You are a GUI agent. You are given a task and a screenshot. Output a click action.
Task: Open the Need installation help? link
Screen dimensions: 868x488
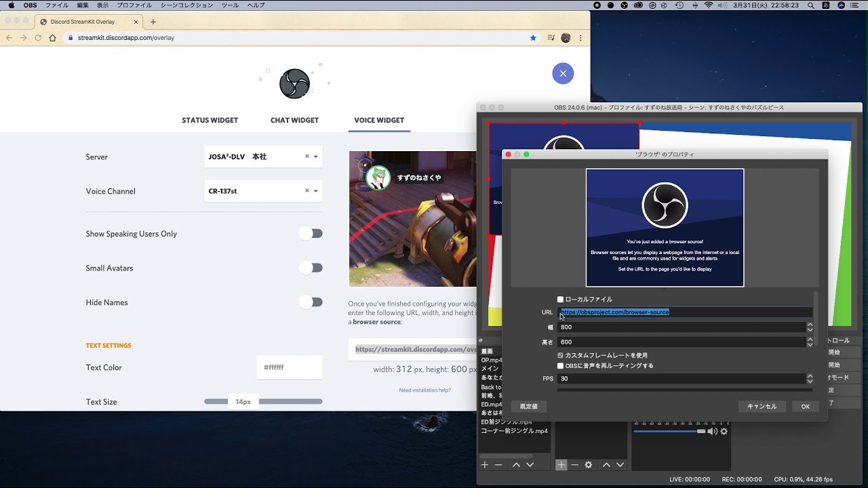coord(425,390)
